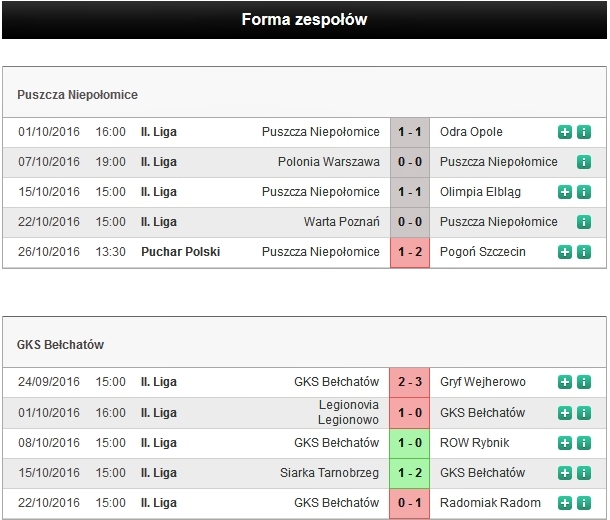The height and width of the screenshot is (520, 610).
Task: Select II. Liga label on 24/09/2016 row
Action: point(159,382)
